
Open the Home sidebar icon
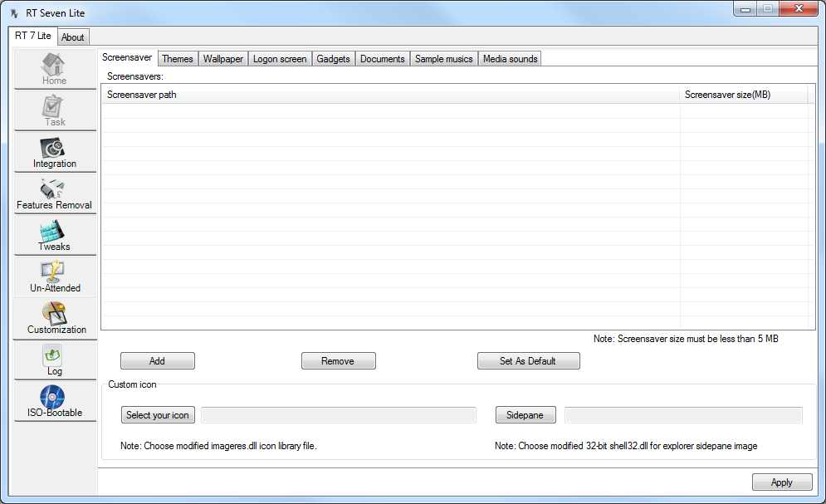pyautogui.click(x=55, y=68)
